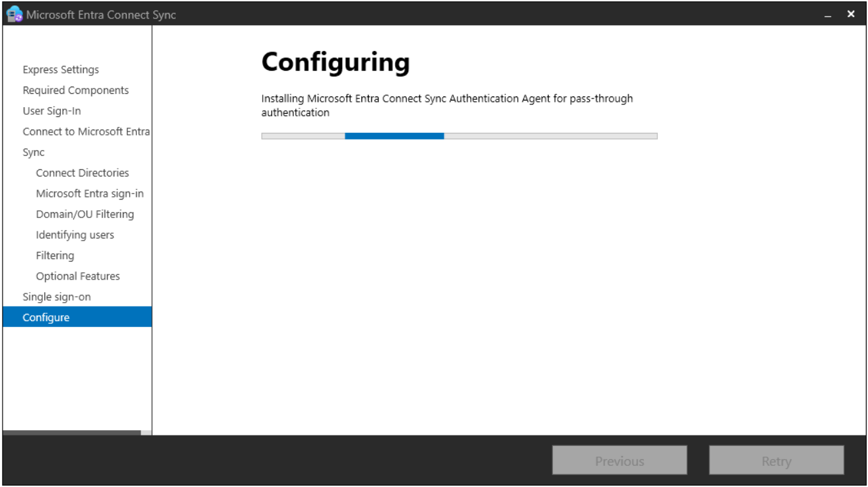Select Single sign-on in sidebar

57,297
